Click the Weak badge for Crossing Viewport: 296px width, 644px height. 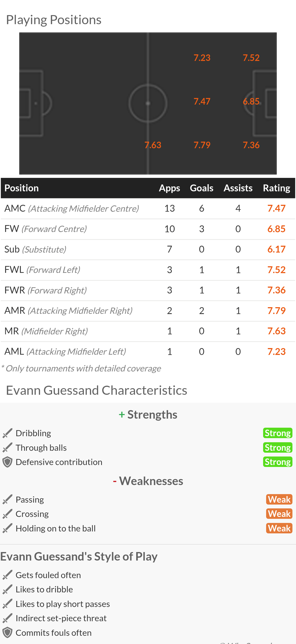coord(279,514)
